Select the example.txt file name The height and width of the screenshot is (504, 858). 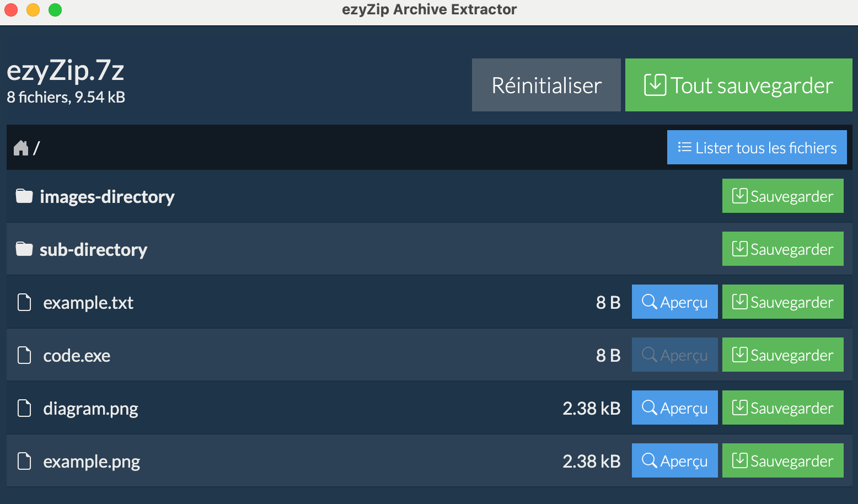click(88, 303)
